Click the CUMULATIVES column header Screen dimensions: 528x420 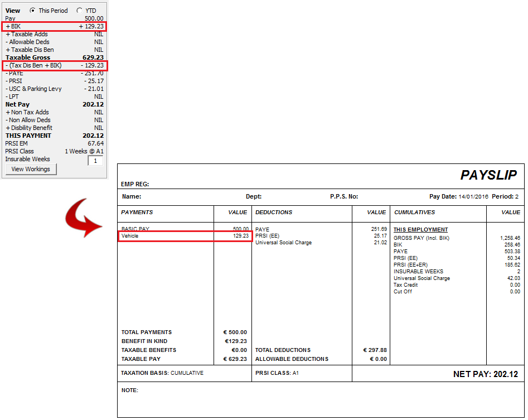point(414,213)
